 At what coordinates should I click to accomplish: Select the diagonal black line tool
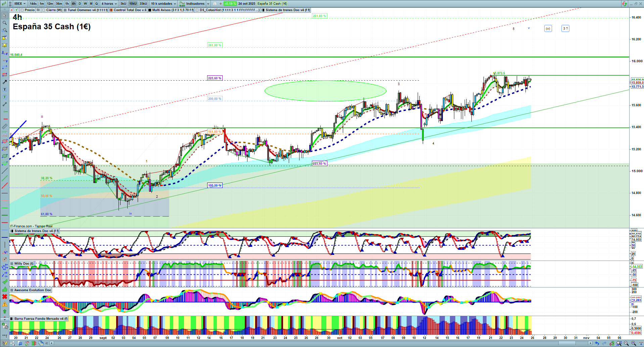(5, 171)
